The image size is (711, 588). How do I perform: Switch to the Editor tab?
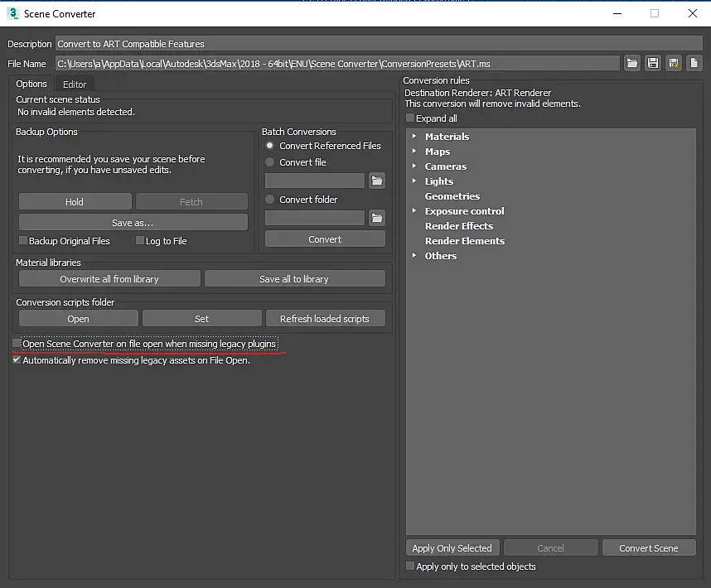click(x=75, y=84)
